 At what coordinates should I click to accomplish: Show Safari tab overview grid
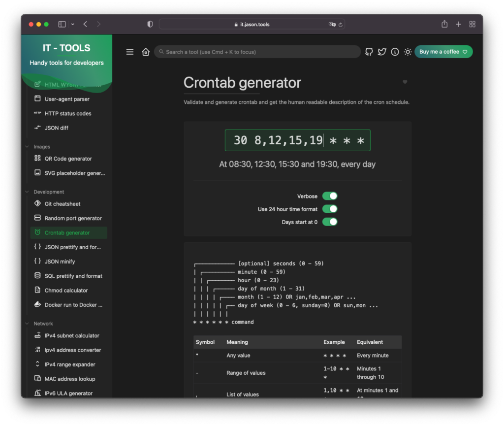[x=472, y=24]
